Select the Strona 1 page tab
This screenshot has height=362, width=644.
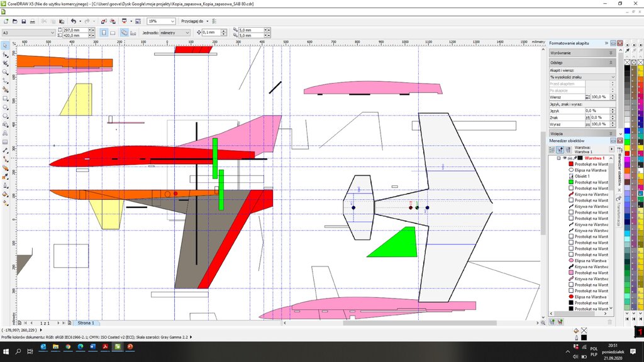[x=86, y=322]
